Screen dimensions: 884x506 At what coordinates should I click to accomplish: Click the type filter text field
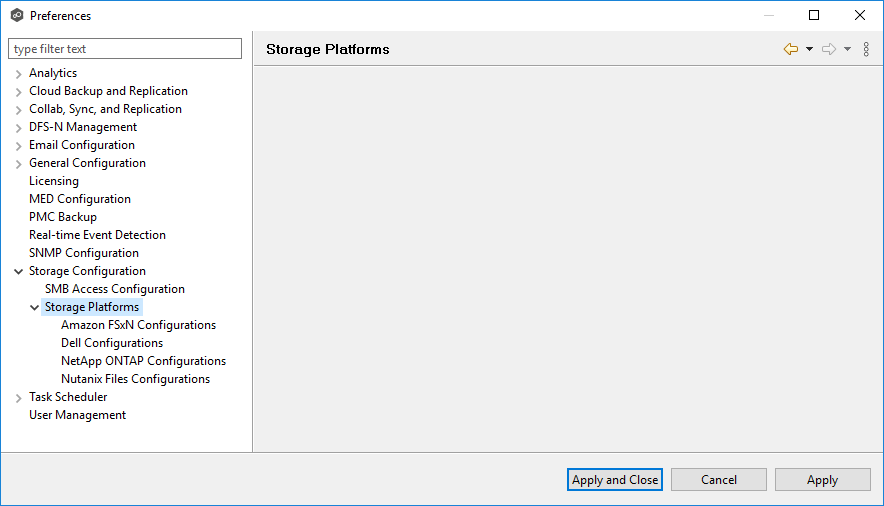click(x=125, y=49)
